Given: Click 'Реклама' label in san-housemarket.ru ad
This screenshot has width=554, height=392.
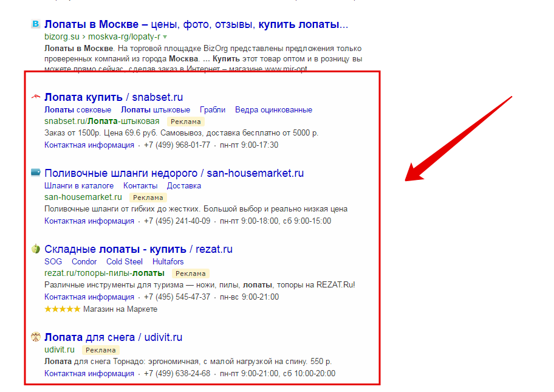Looking at the screenshot, I should (x=148, y=198).
